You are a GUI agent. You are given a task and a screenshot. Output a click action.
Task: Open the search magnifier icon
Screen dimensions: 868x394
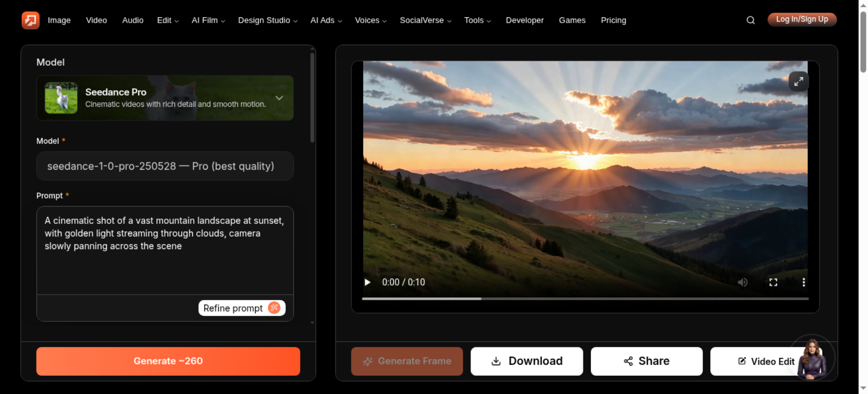[x=750, y=20]
